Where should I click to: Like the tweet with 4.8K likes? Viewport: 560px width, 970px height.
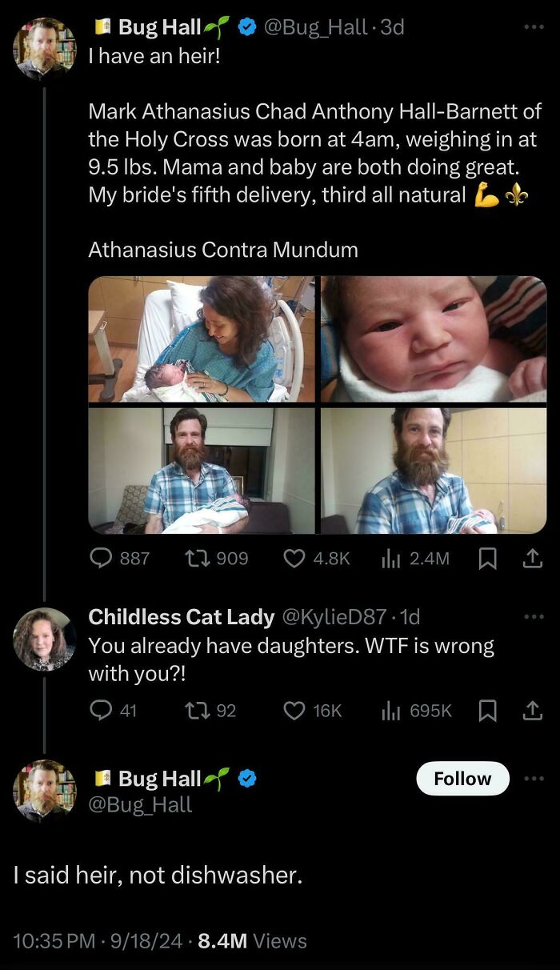[295, 559]
